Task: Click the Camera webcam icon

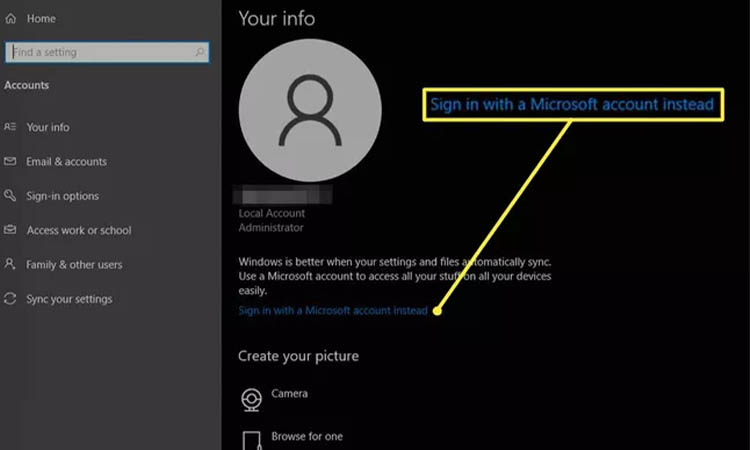Action: pyautogui.click(x=252, y=399)
